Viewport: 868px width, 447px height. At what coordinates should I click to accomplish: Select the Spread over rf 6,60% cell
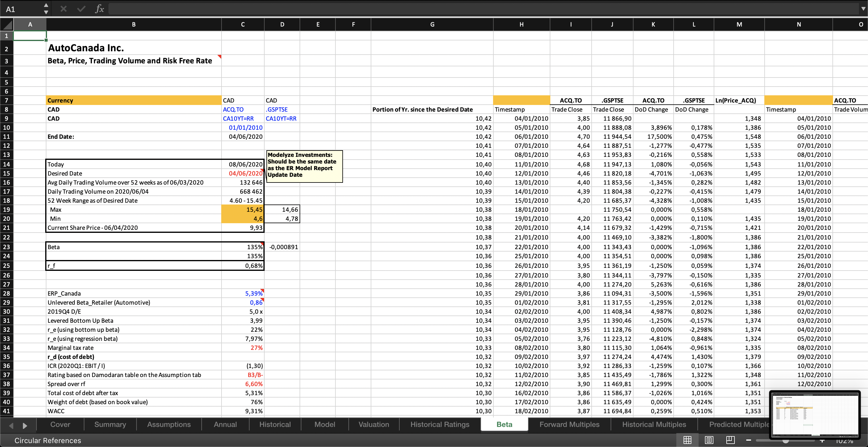(243, 384)
